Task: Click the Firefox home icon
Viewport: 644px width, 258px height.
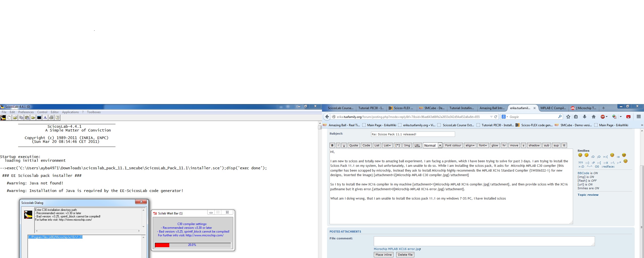Action: click(x=594, y=117)
